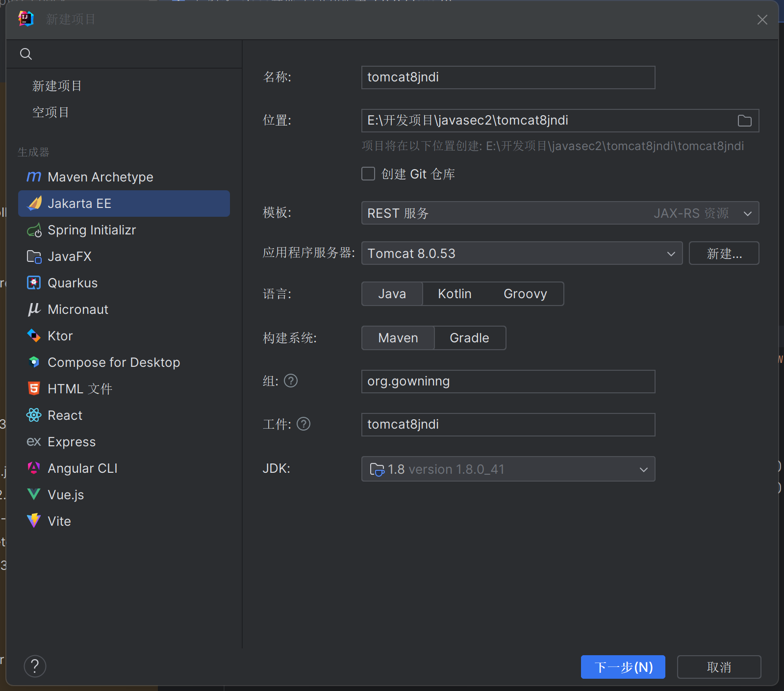
Task: Open folder browser for project location
Action: click(x=744, y=121)
